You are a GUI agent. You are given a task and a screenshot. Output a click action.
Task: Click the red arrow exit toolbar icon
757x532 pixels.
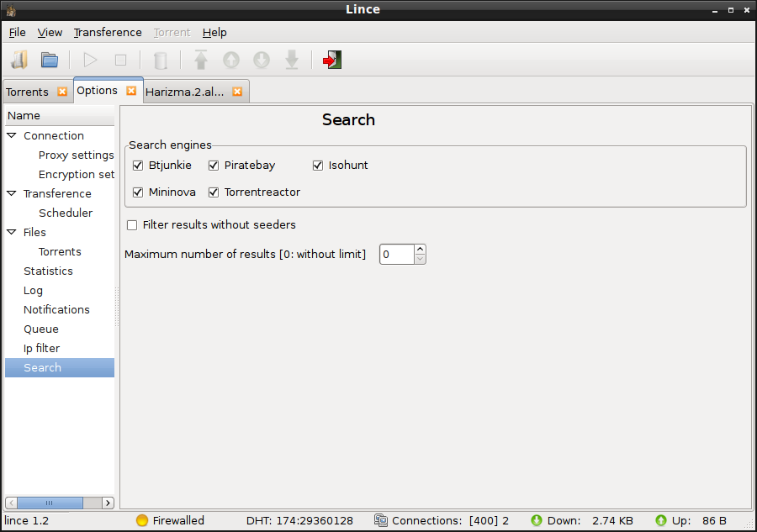point(332,61)
